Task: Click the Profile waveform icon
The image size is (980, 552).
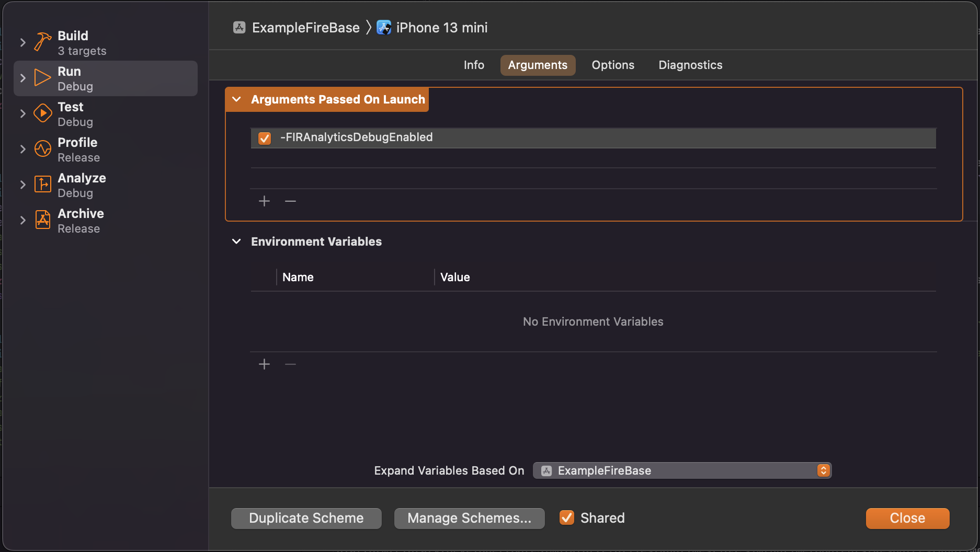Action: [x=43, y=148]
